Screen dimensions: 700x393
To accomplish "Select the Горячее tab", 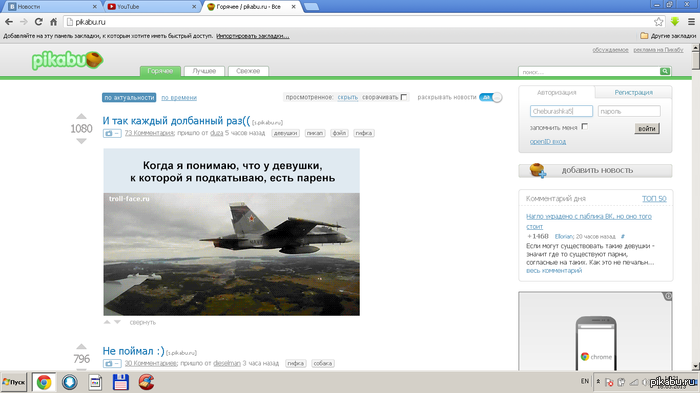I will [160, 71].
